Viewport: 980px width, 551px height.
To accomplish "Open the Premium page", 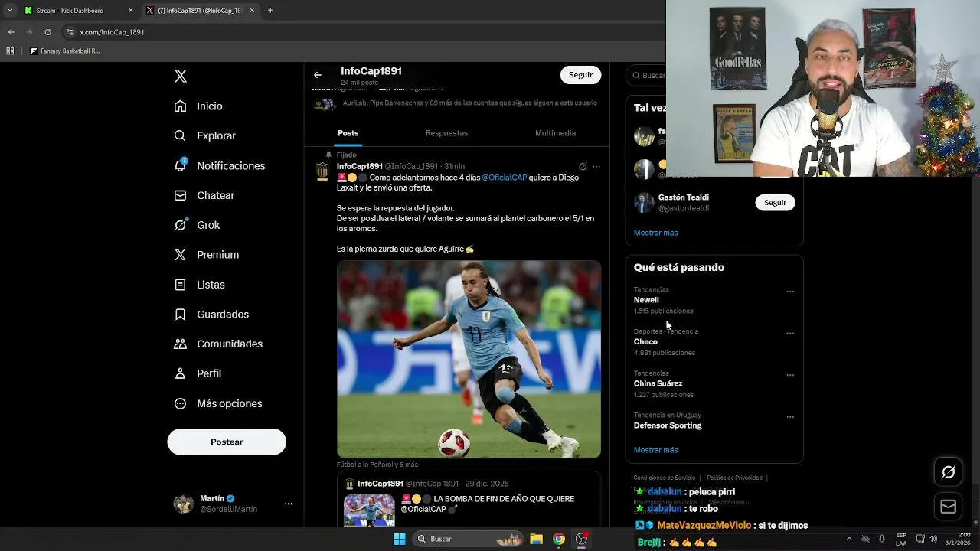I will [206, 255].
